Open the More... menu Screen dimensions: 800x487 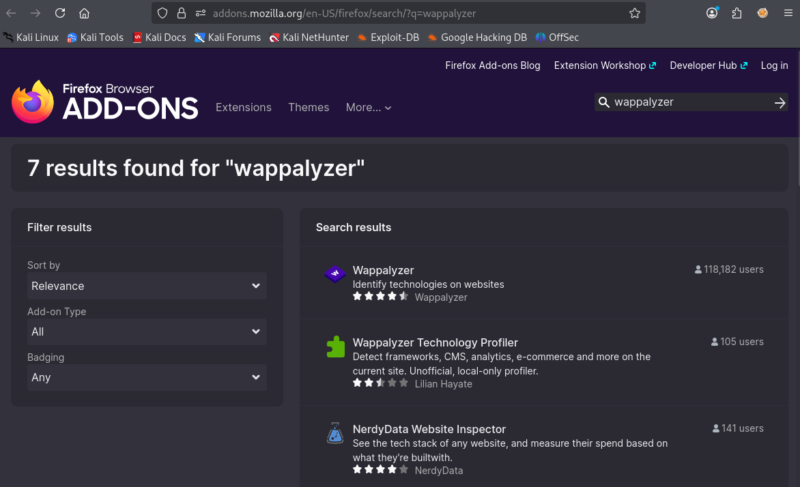pos(368,108)
